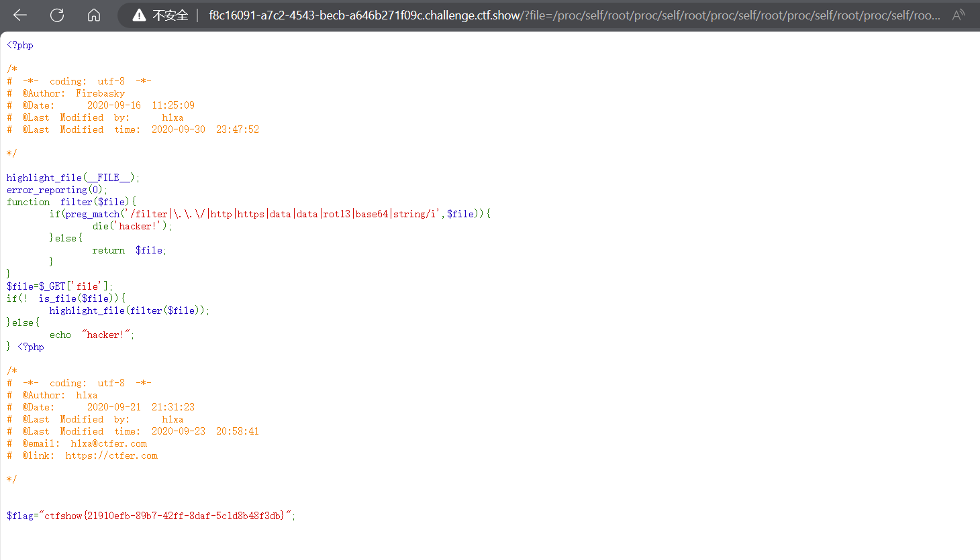
Task: Click the $file=$_GET['file'] line
Action: click(60, 286)
